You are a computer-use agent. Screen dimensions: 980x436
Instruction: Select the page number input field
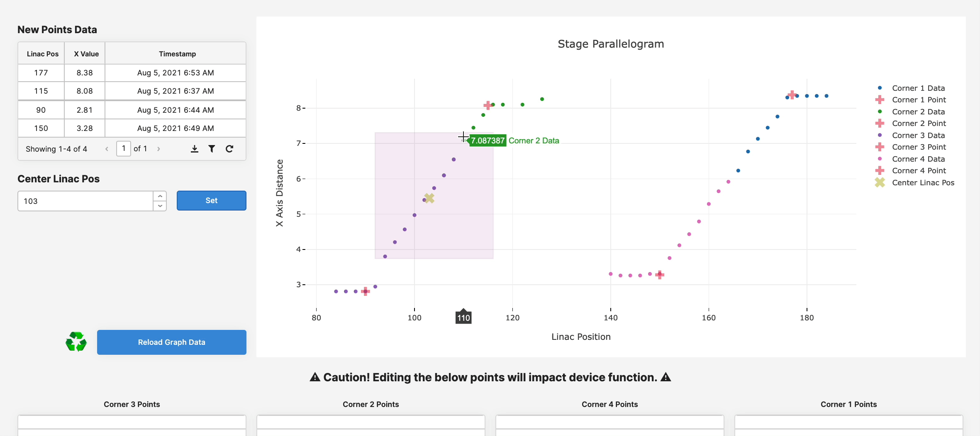pyautogui.click(x=124, y=148)
